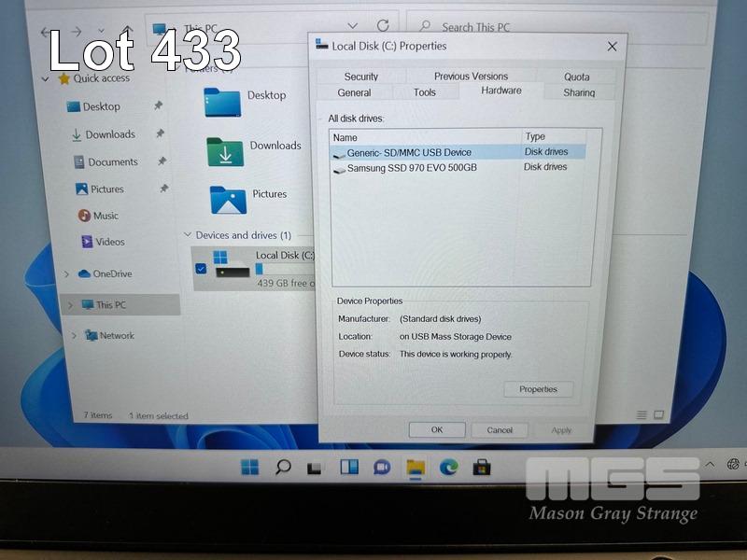Open the address bar history dropdown
Image resolution: width=747 pixels, height=560 pixels.
352,26
